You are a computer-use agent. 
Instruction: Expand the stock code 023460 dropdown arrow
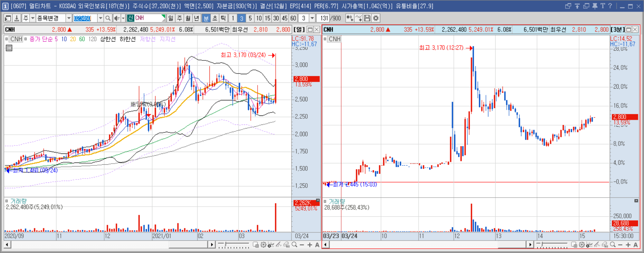(x=100, y=18)
